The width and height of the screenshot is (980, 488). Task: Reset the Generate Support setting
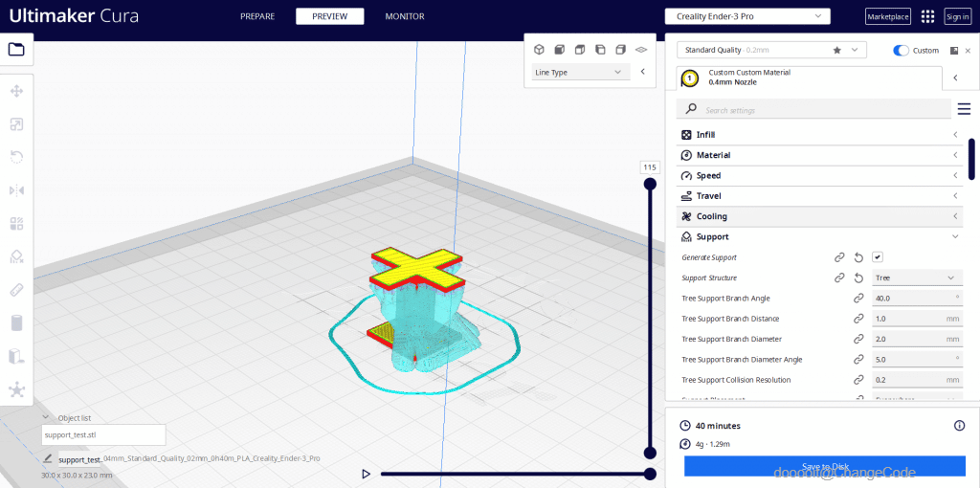tap(858, 257)
